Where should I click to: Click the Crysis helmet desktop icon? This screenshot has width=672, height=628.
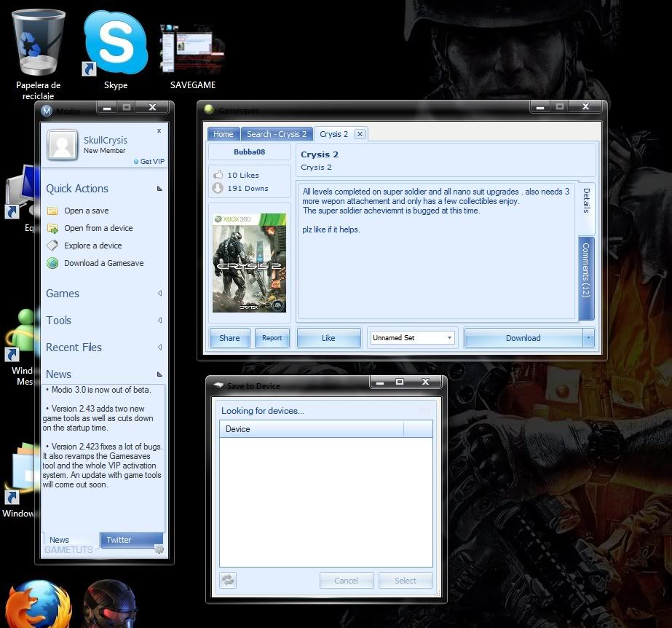[x=110, y=604]
